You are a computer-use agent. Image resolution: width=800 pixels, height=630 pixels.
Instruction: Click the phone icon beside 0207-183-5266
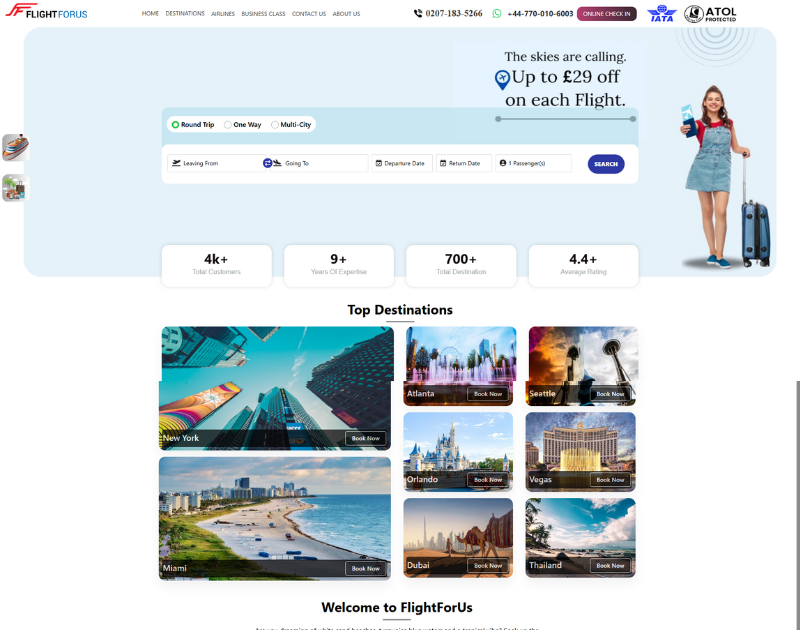coord(417,13)
